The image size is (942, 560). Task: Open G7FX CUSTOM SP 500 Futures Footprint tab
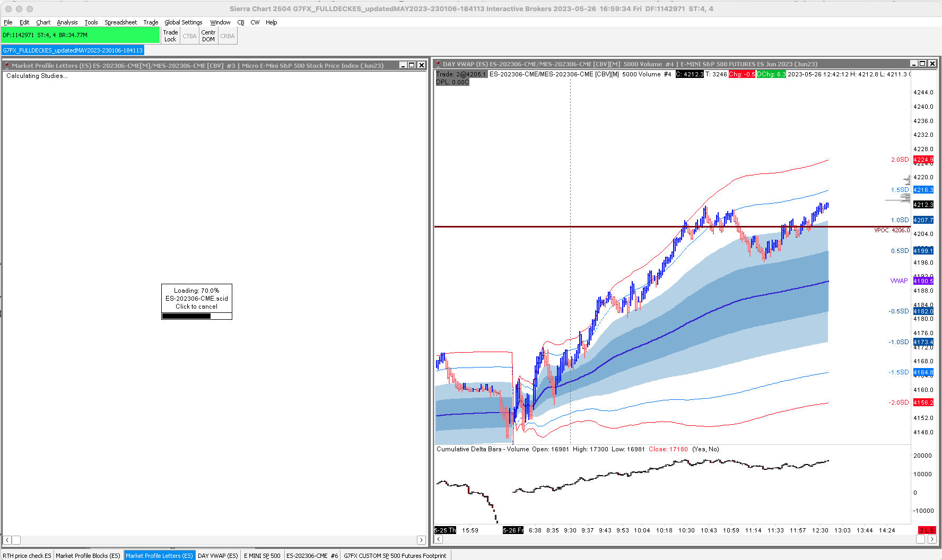pyautogui.click(x=395, y=556)
